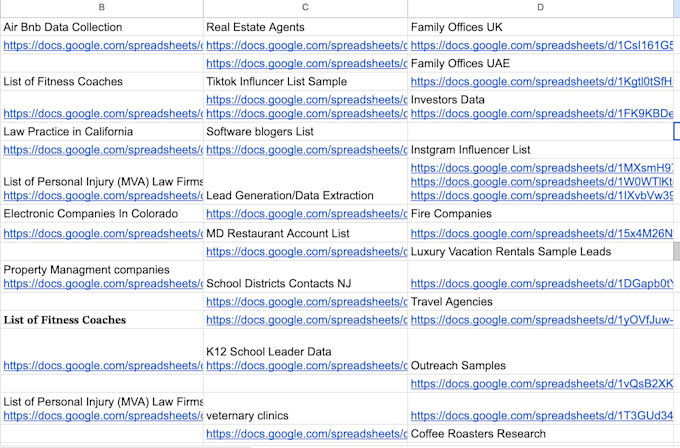Select the 'Electronic Companies In Colorado' cell

click(x=101, y=213)
